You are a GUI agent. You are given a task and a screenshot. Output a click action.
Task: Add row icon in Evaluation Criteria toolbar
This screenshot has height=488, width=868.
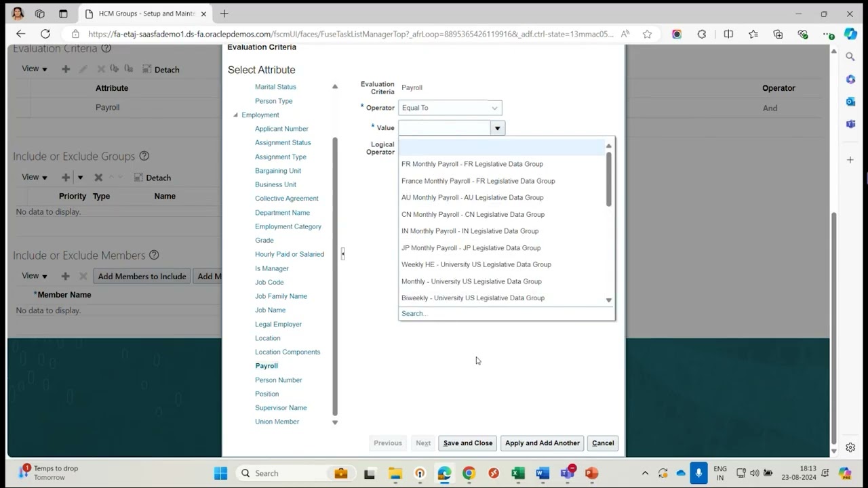pyautogui.click(x=66, y=69)
